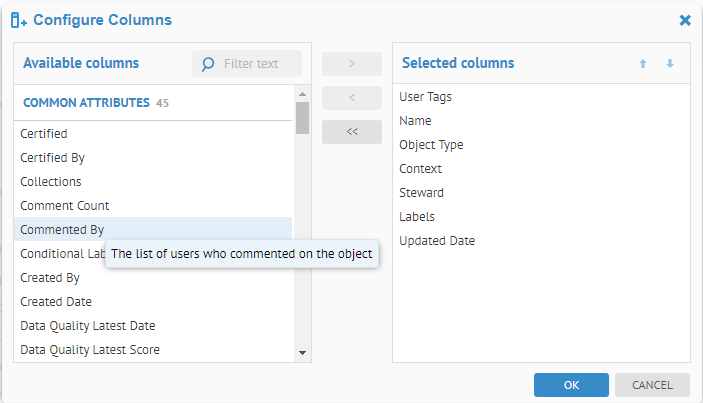This screenshot has width=703, height=403.
Task: Select Updated Date in selected columns
Action: click(436, 241)
